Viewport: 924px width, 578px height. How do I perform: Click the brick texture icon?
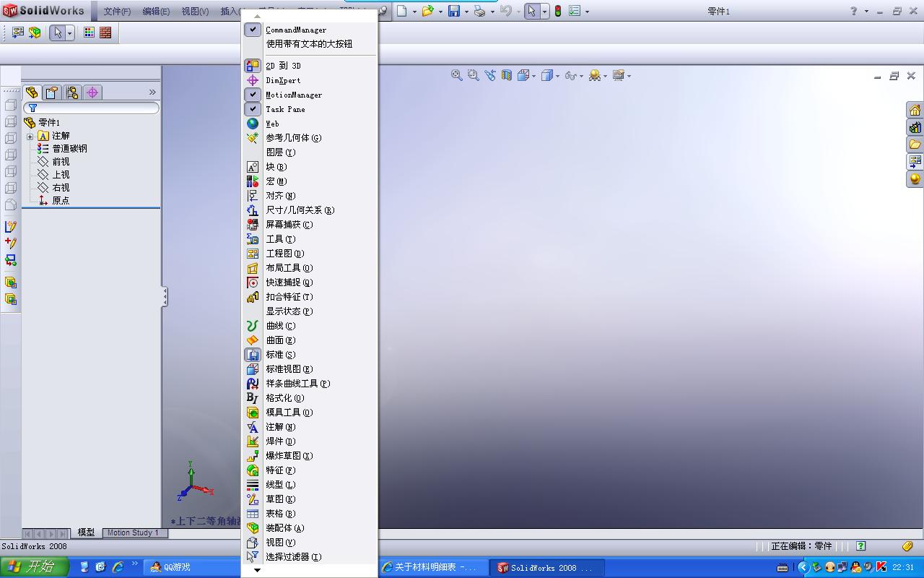pos(105,33)
